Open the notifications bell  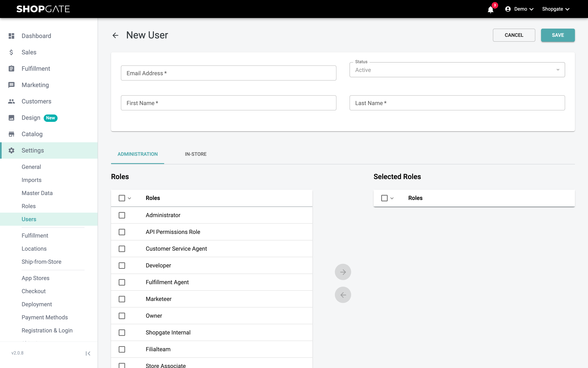click(490, 9)
